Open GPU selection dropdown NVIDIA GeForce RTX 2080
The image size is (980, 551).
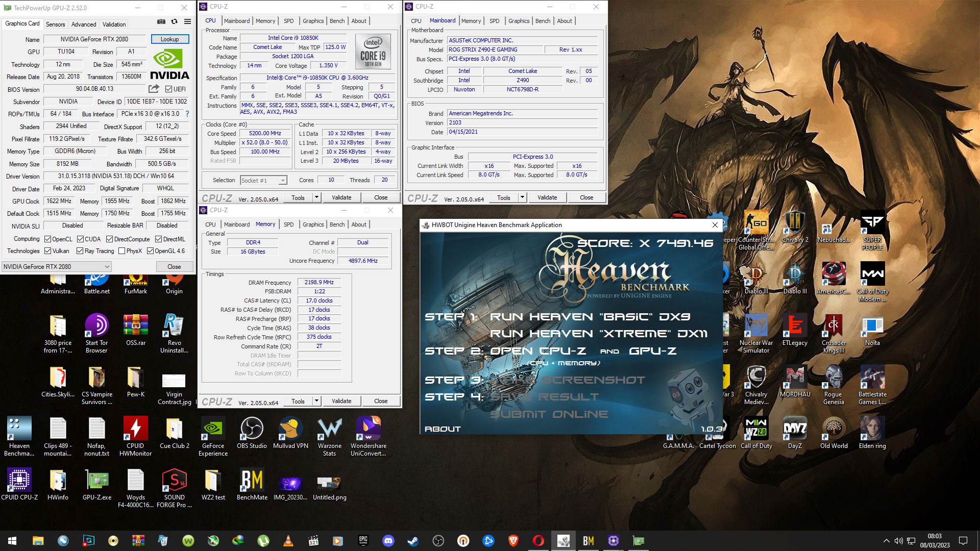(x=56, y=266)
